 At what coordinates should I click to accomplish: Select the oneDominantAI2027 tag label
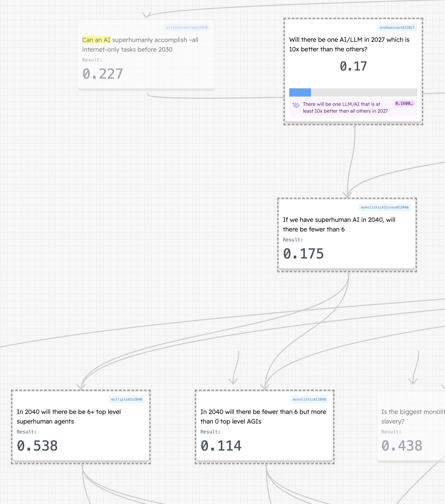pyautogui.click(x=397, y=28)
